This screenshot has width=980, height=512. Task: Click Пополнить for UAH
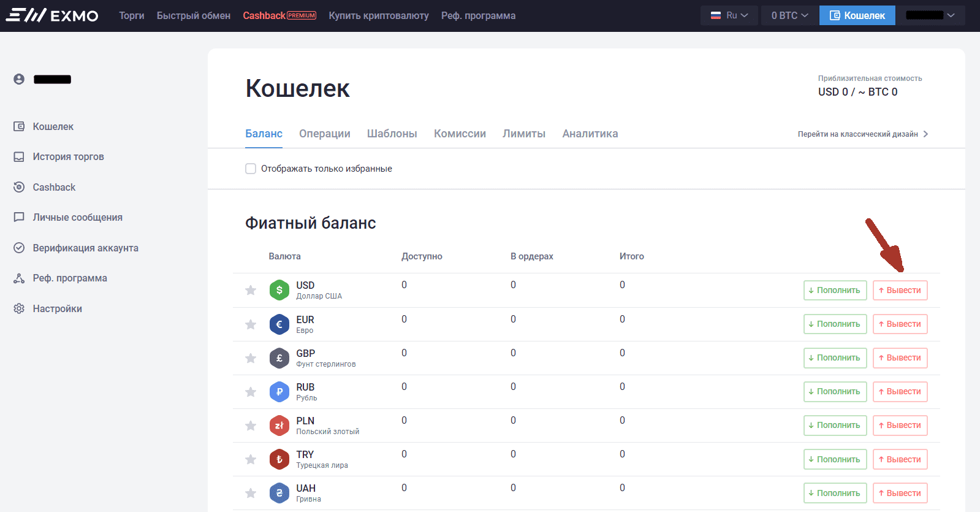[x=835, y=493]
